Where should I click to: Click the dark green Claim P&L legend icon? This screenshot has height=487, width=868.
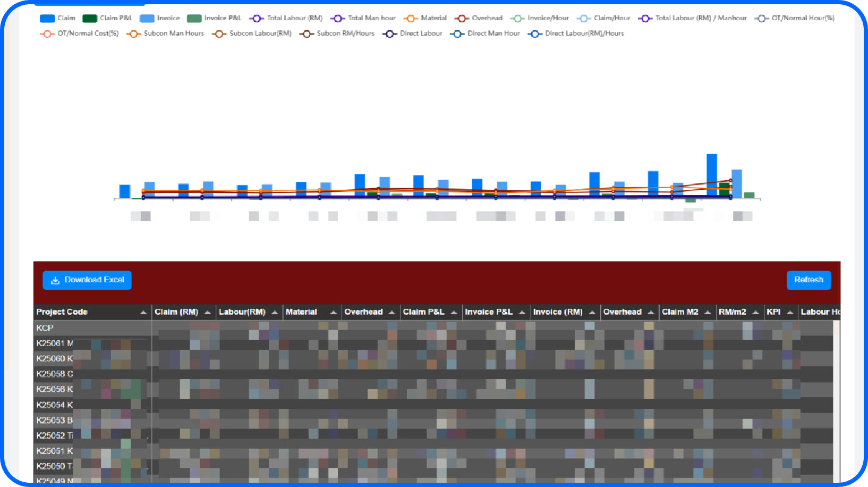tap(89, 18)
